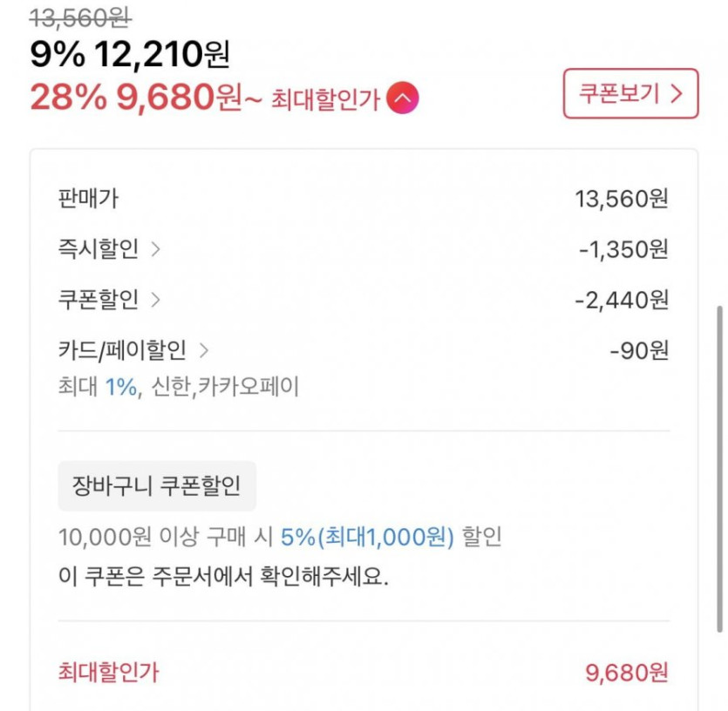Click the arrow inside the 쿠폰보기 button
Screen dimensions: 728x711
coord(677,94)
